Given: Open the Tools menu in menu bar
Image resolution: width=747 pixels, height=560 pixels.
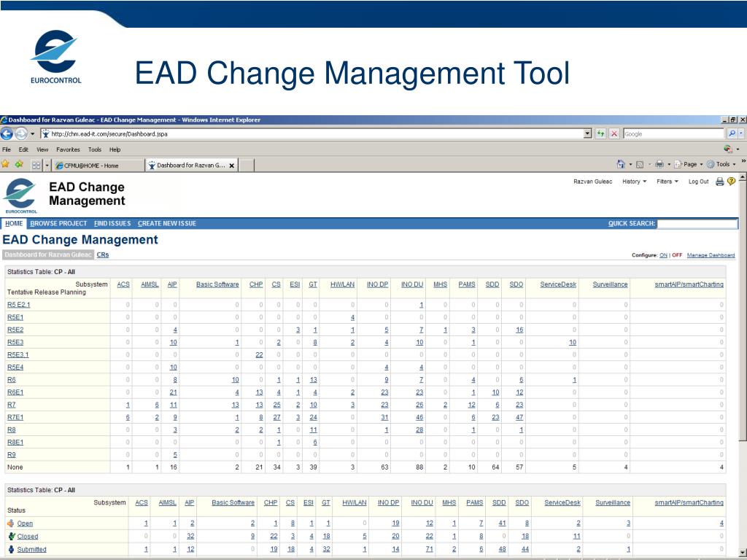Looking at the screenshot, I should click(x=94, y=149).
